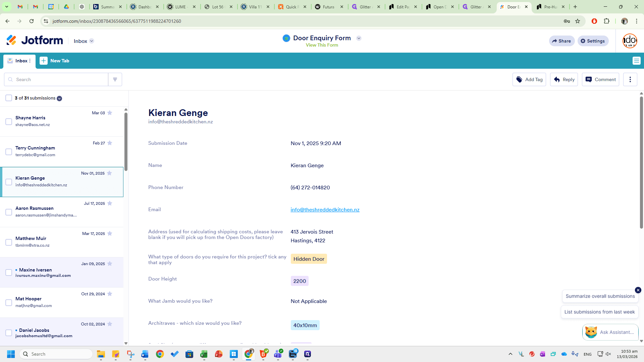644x362 pixels.
Task: Check the Shayne Harris submission checkbox
Action: 9,122
